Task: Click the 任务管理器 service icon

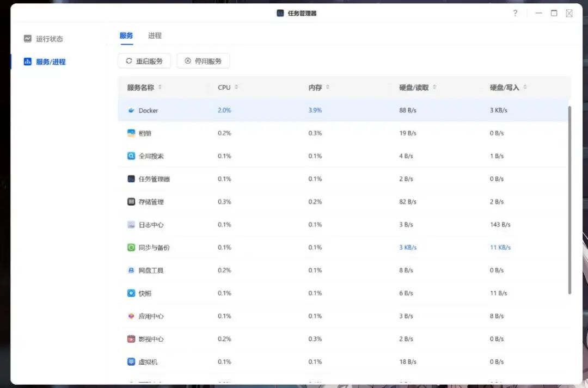Action: 131,178
